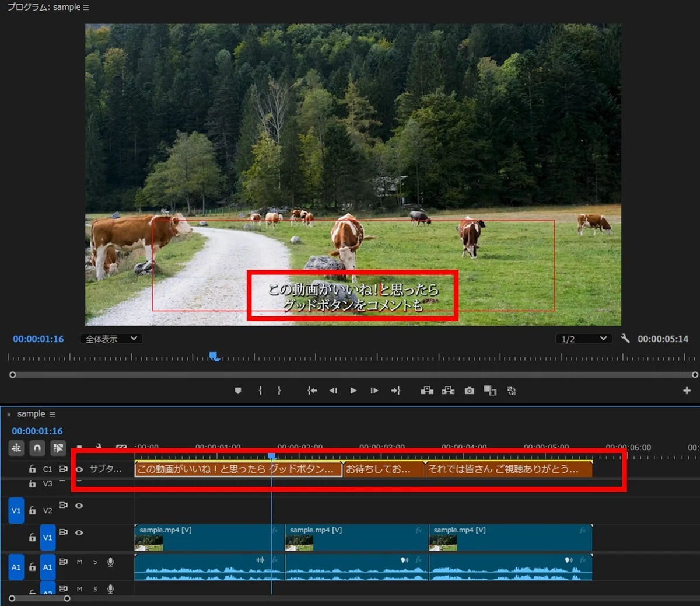
Task: Click the right handle of the monitor zoom scrollbar
Action: (x=695, y=375)
